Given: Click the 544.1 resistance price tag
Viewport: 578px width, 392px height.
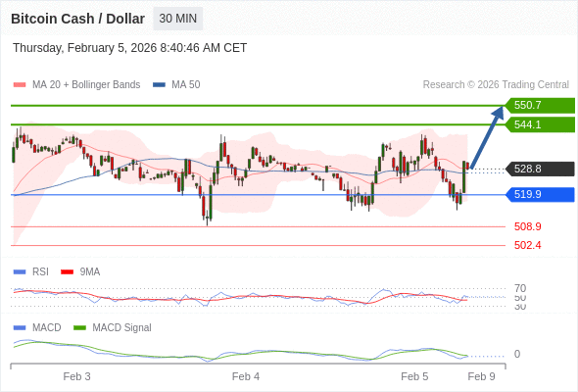Looking at the screenshot, I should (x=540, y=124).
